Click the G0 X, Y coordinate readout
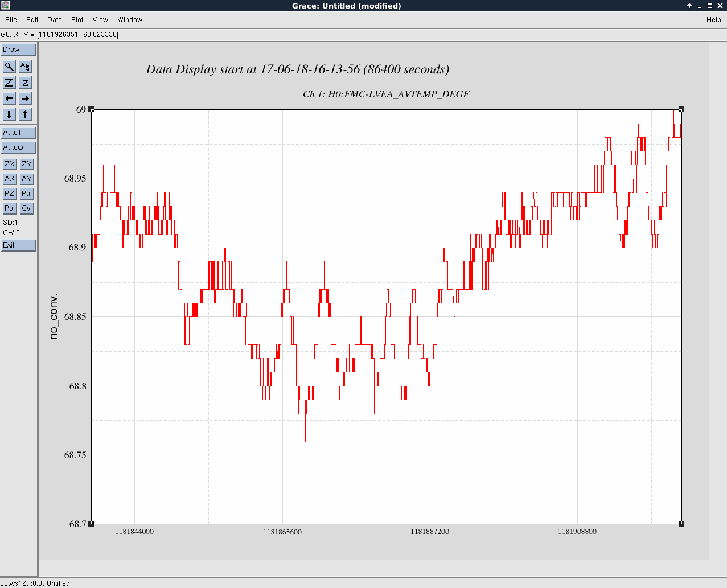This screenshot has height=588, width=727. [60, 35]
